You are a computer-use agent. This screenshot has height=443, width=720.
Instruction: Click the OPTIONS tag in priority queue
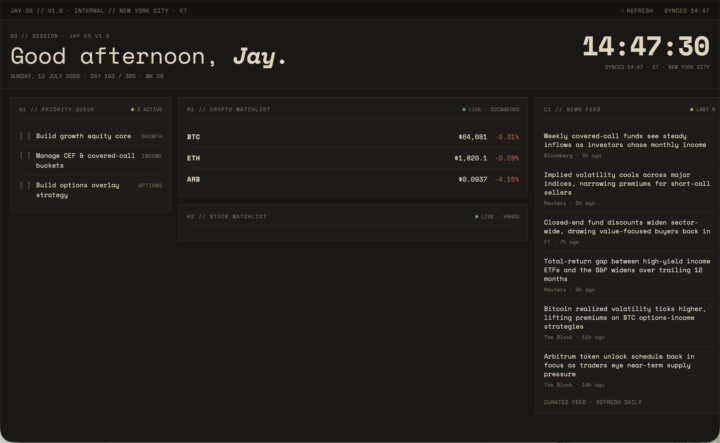click(150, 185)
